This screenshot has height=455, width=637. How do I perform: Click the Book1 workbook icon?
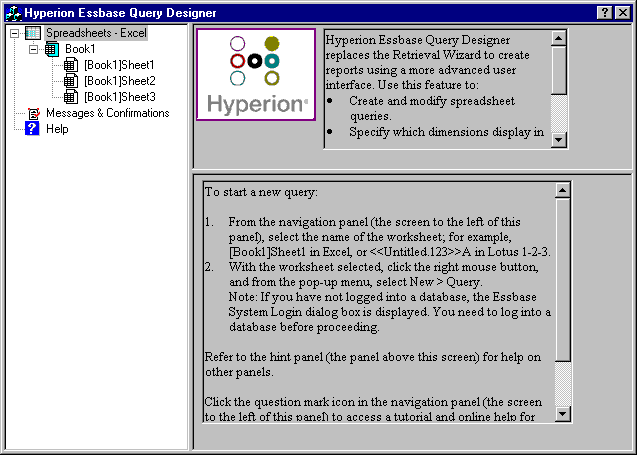[x=52, y=49]
